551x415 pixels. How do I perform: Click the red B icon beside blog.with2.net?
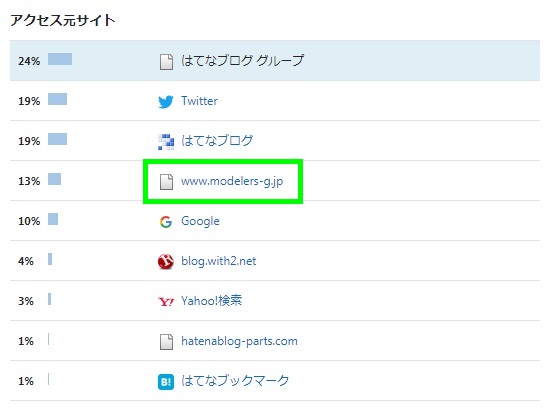[166, 261]
